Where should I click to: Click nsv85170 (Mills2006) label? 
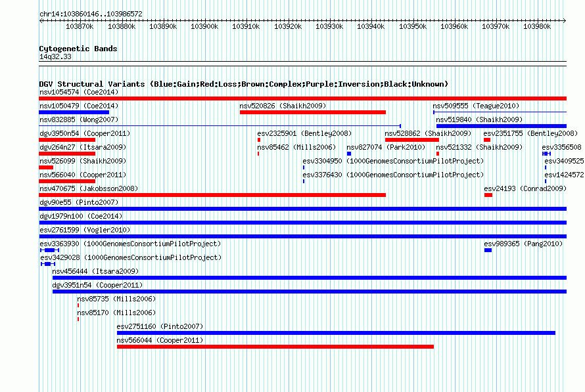116,313
